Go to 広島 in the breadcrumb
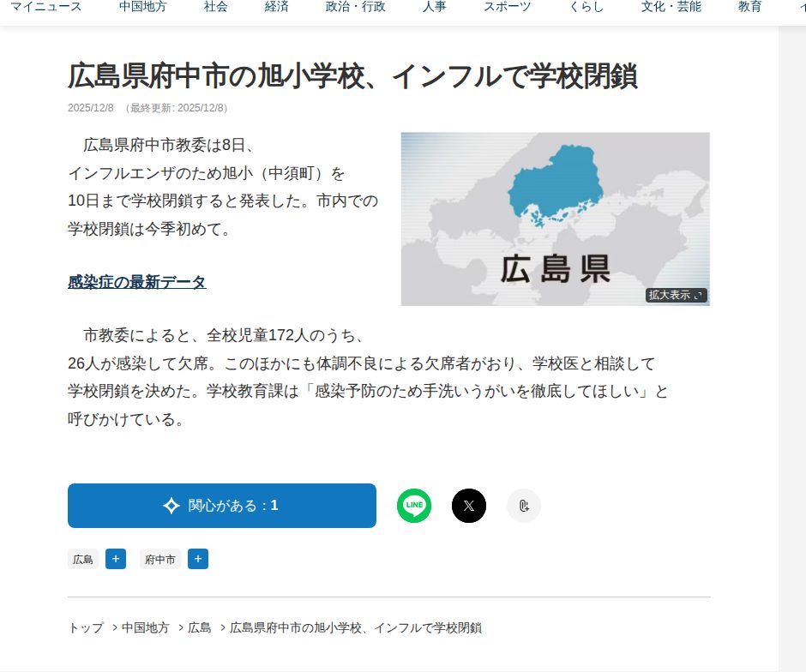This screenshot has width=806, height=672. (x=200, y=627)
